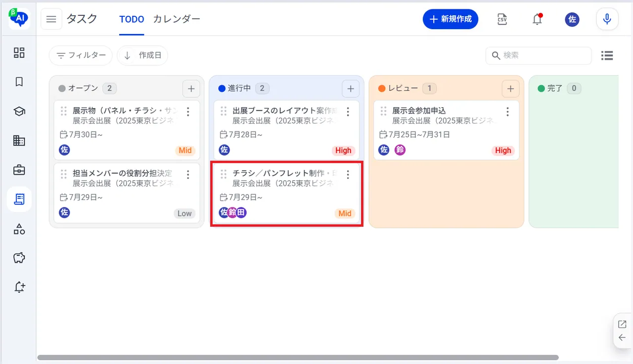Select the task list icon in sidebar
The height and width of the screenshot is (364, 633).
(x=19, y=200)
